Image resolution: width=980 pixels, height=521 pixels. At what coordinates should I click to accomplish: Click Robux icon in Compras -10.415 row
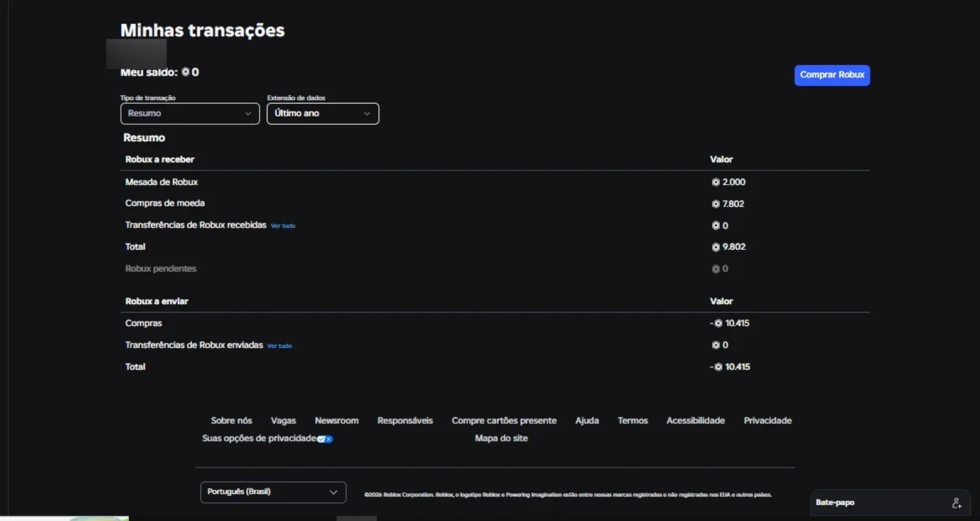click(x=718, y=323)
